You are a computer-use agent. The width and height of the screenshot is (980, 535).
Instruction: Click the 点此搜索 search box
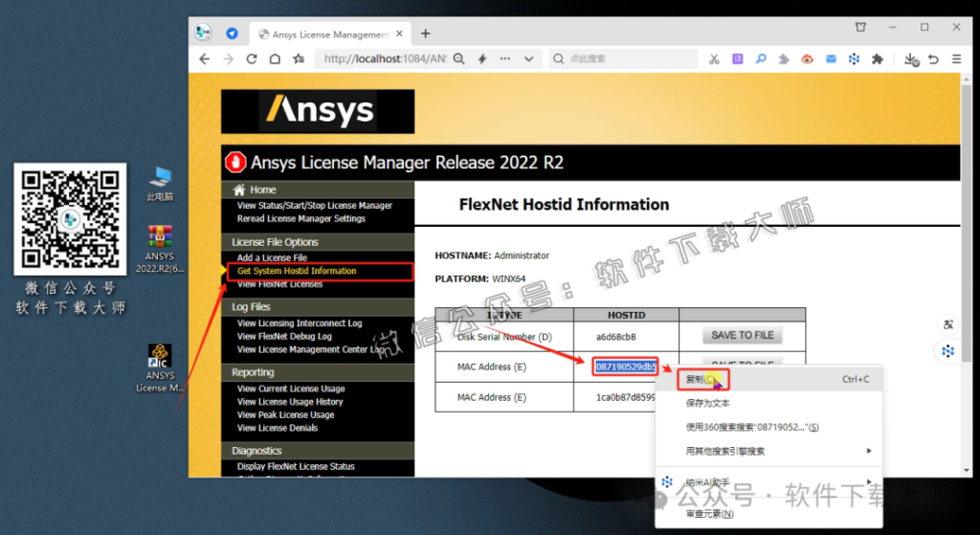point(623,58)
